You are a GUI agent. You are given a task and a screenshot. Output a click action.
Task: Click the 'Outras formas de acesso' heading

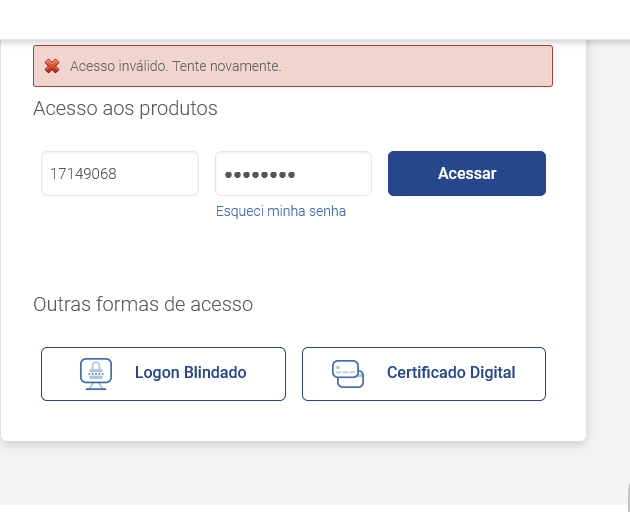[x=143, y=304]
